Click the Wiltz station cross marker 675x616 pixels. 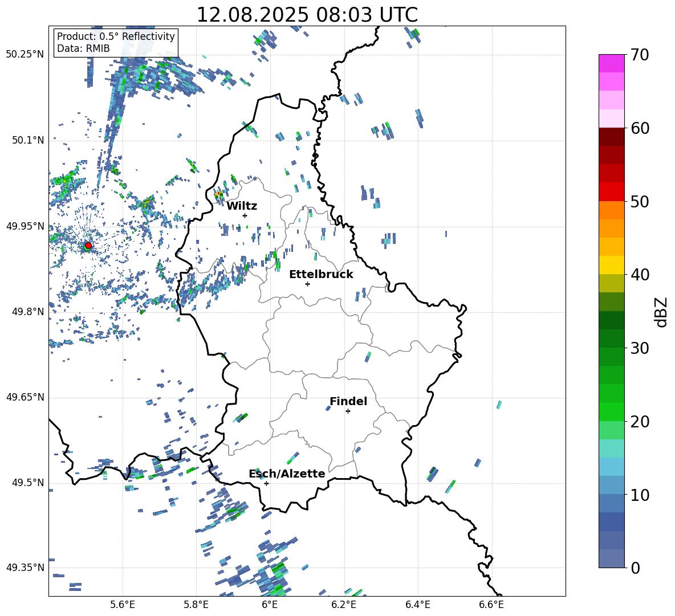(245, 215)
